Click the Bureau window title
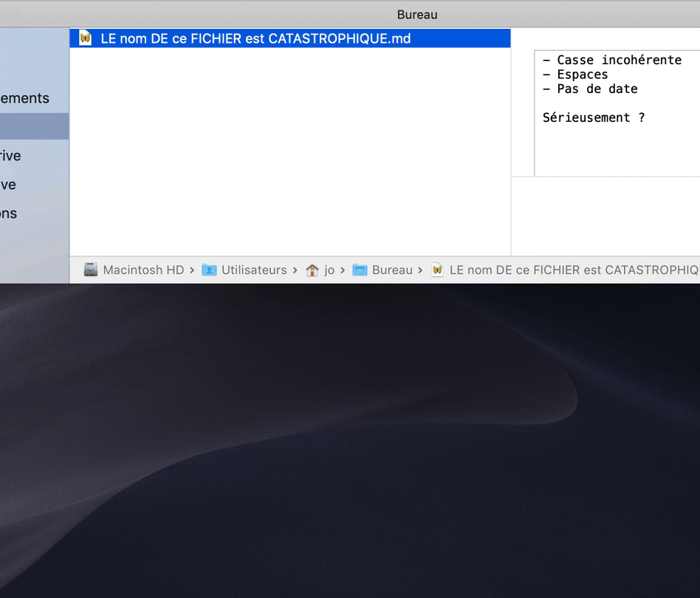The image size is (700, 598). 417,14
